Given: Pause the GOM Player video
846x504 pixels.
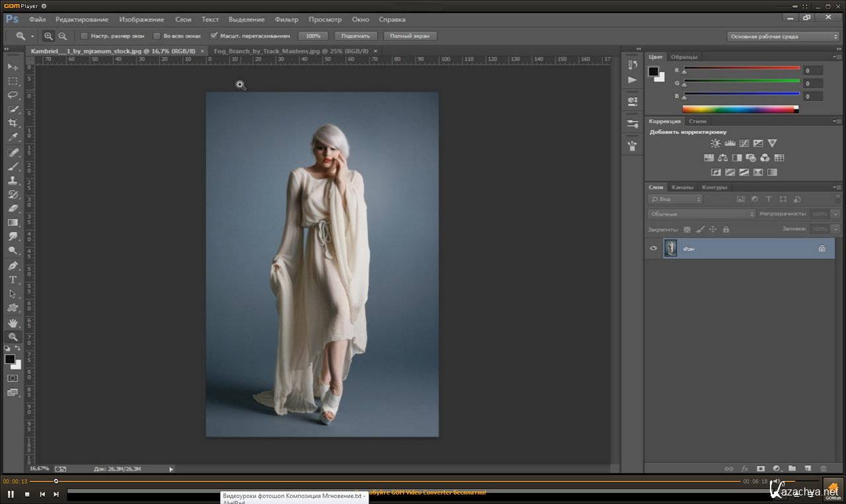Looking at the screenshot, I should point(11,493).
